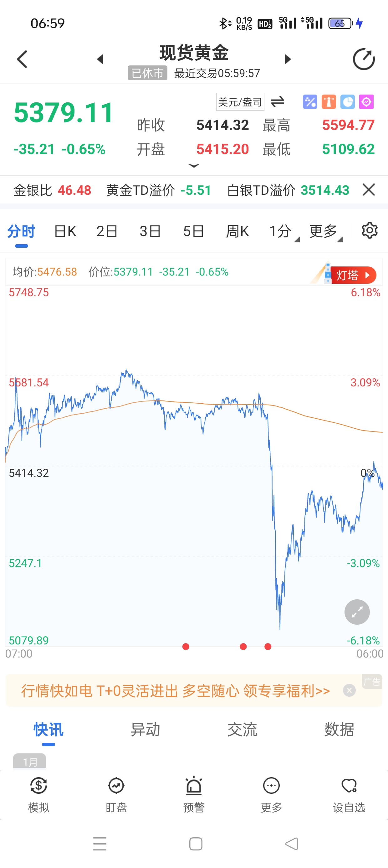Go back with the top-left arrow

(x=22, y=59)
